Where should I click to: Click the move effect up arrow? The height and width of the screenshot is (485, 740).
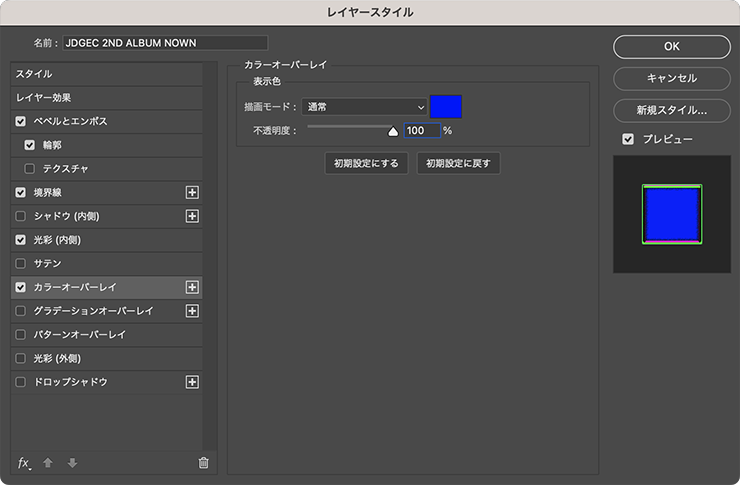[x=48, y=463]
